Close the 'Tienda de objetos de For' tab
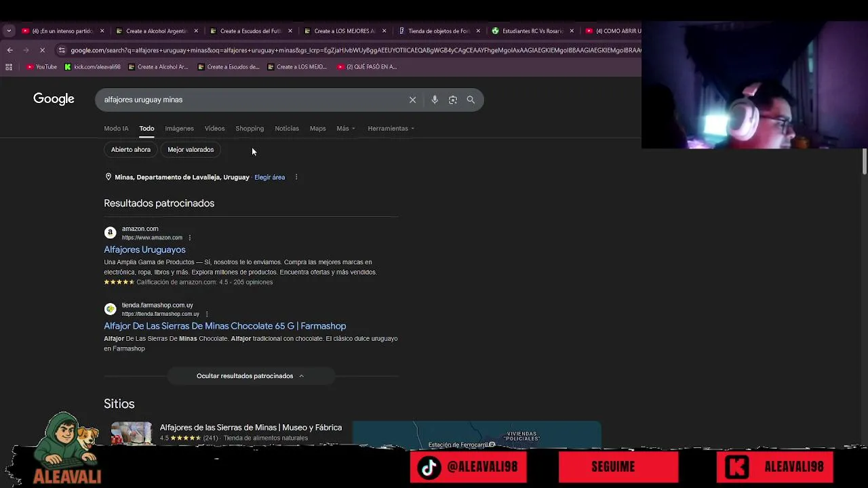This screenshot has width=868, height=488. pyautogui.click(x=478, y=30)
